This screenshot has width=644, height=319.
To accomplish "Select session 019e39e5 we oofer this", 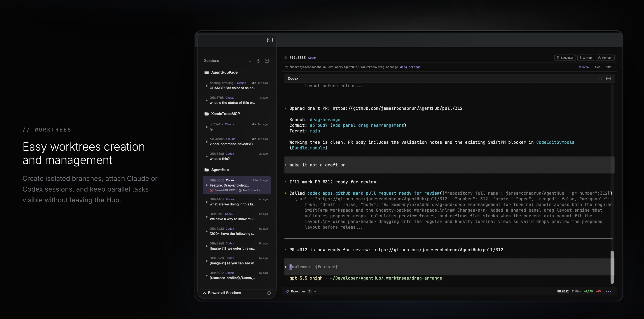I will coord(237,246).
